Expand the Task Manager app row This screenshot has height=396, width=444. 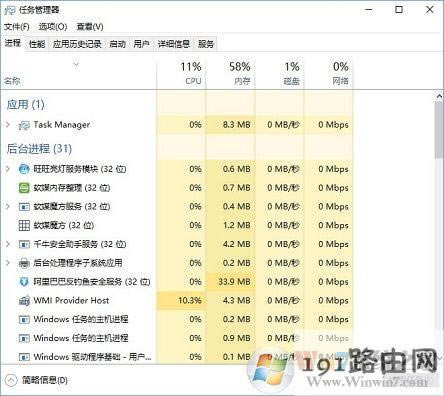[8, 125]
